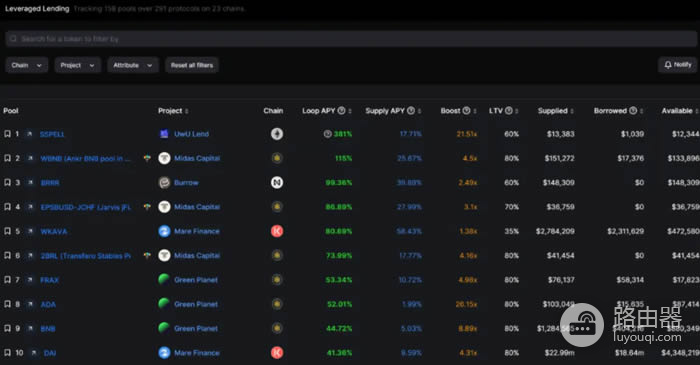Click the Notify bell button
700x365 pixels.
(677, 65)
